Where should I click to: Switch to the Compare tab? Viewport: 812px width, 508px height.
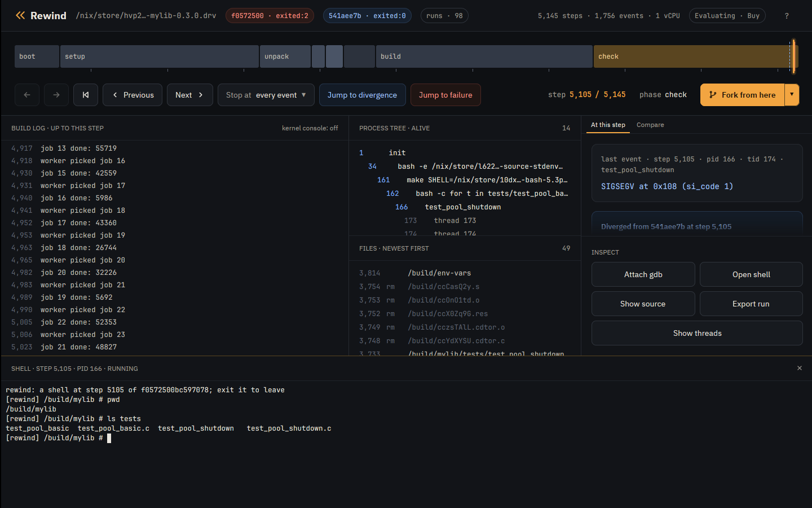click(x=650, y=125)
